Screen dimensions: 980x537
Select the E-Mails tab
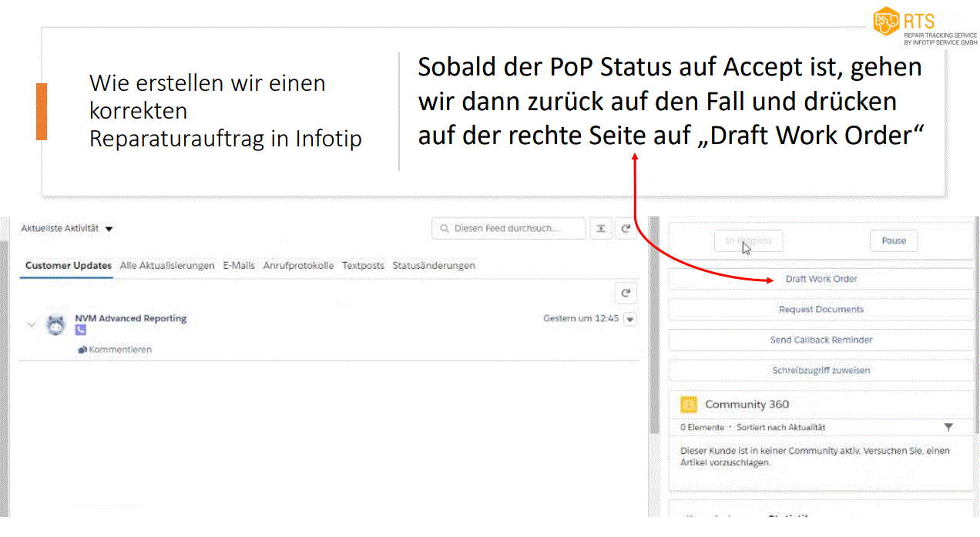(x=239, y=266)
